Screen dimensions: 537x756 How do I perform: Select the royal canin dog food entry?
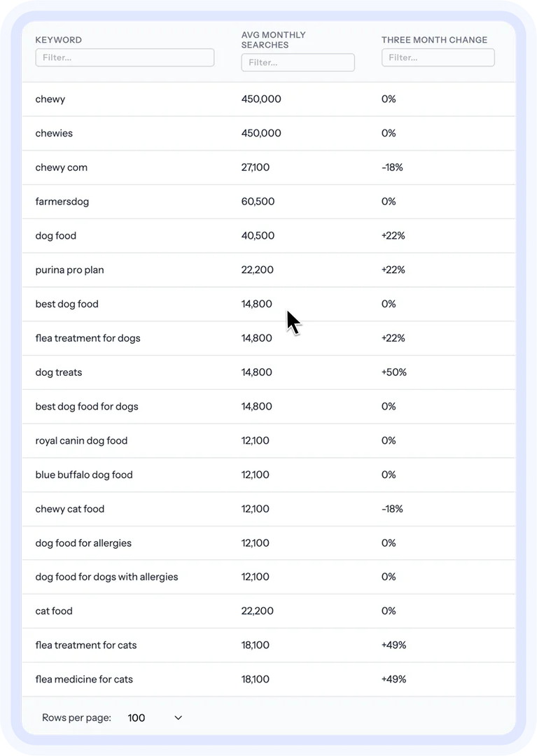point(81,440)
